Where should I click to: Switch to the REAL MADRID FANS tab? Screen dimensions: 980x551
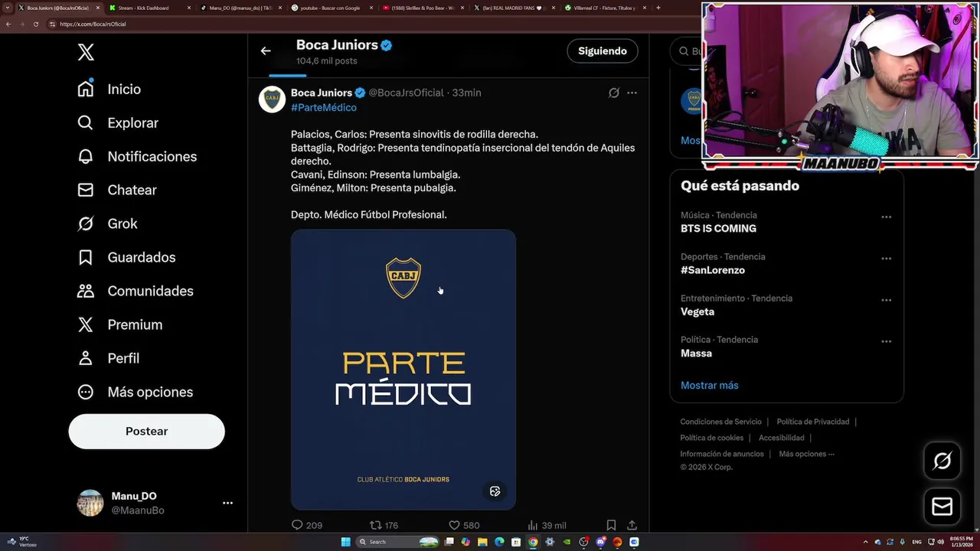click(x=515, y=8)
